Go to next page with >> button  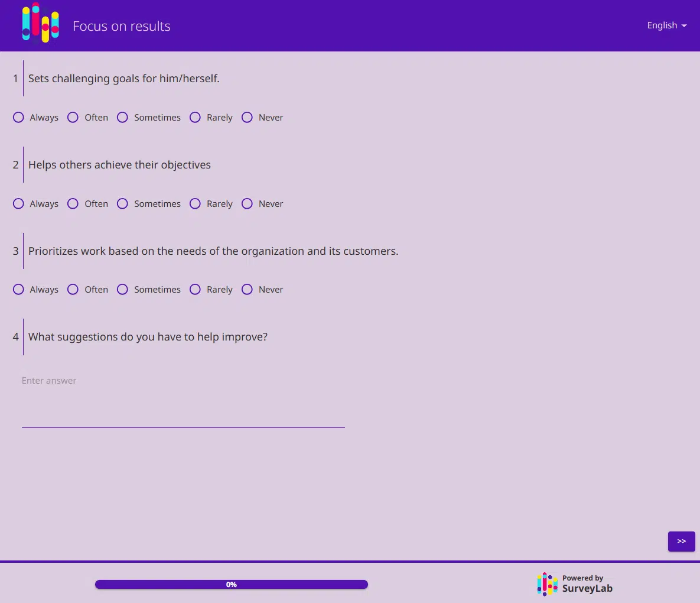click(681, 542)
